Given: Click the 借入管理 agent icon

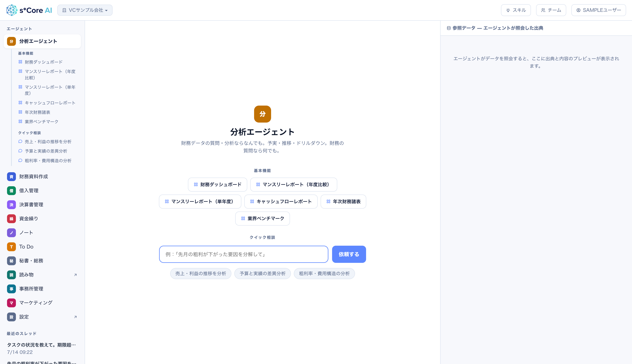Looking at the screenshot, I should 11,190.
